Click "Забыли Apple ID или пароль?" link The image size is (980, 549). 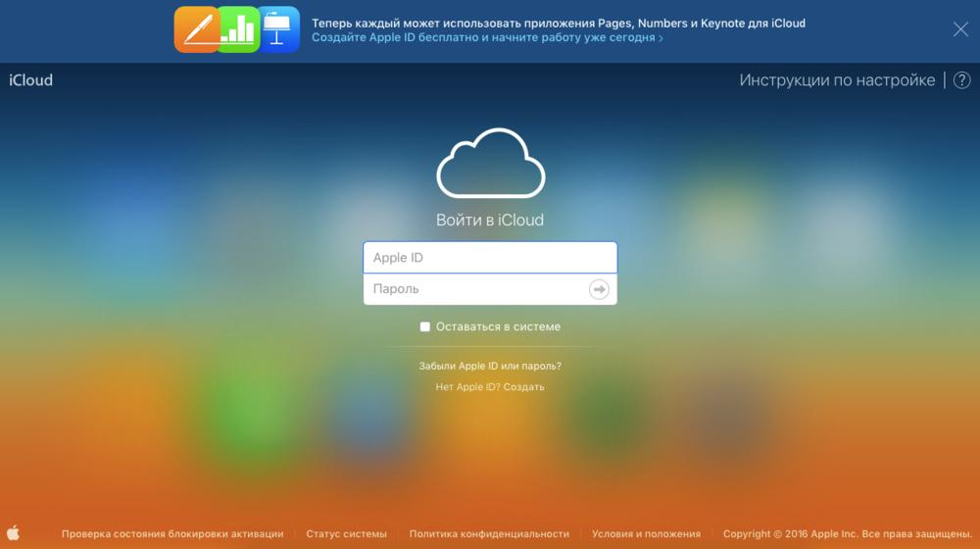490,366
